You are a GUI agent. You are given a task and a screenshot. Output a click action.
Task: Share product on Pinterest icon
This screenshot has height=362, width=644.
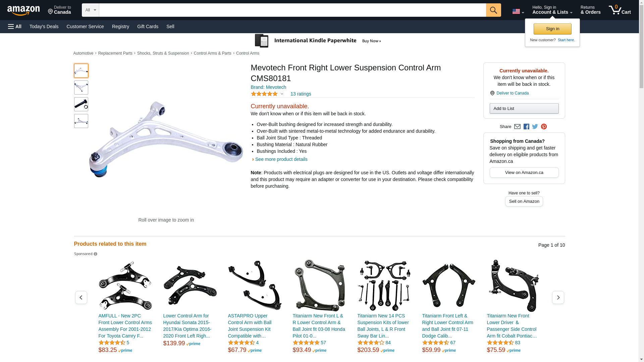click(x=544, y=127)
